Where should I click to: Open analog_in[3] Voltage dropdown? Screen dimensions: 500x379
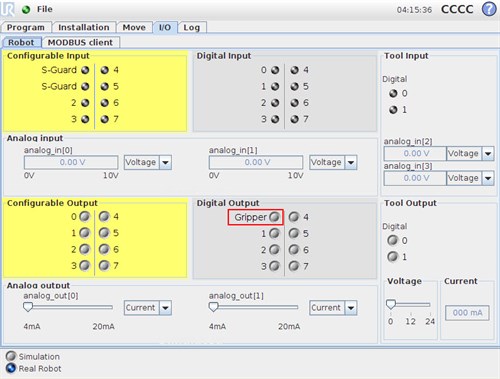470,178
